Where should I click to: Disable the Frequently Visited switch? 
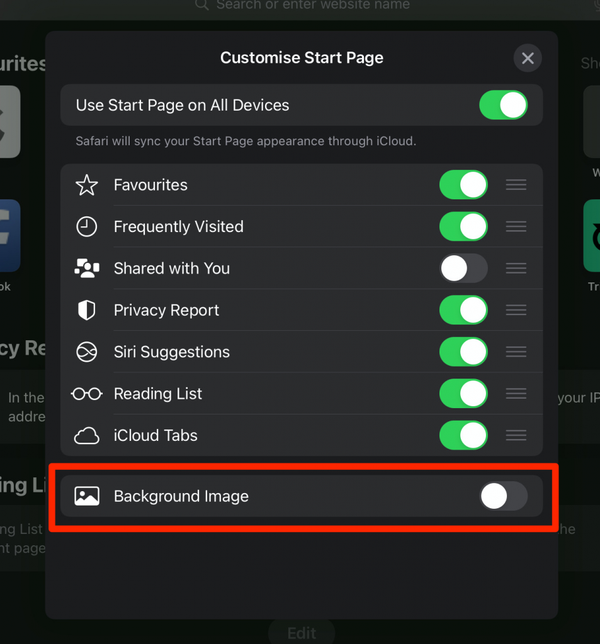tap(463, 226)
